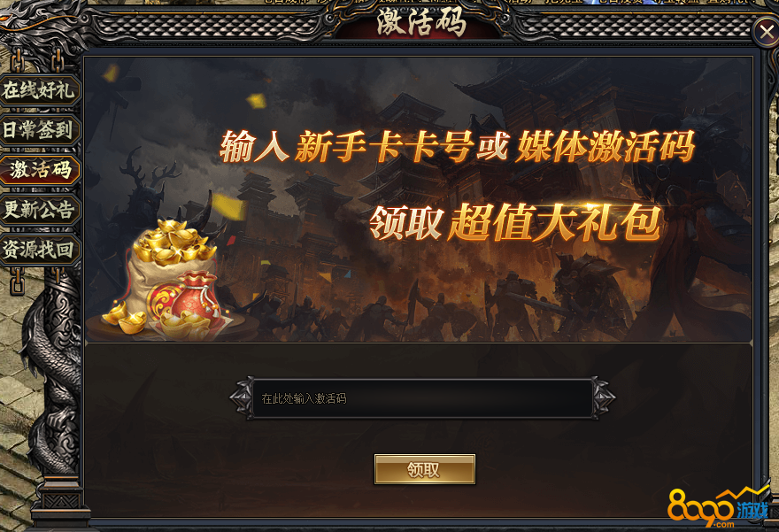
Task: Click the 在此处输入激活码 input field
Action: pyautogui.click(x=422, y=398)
